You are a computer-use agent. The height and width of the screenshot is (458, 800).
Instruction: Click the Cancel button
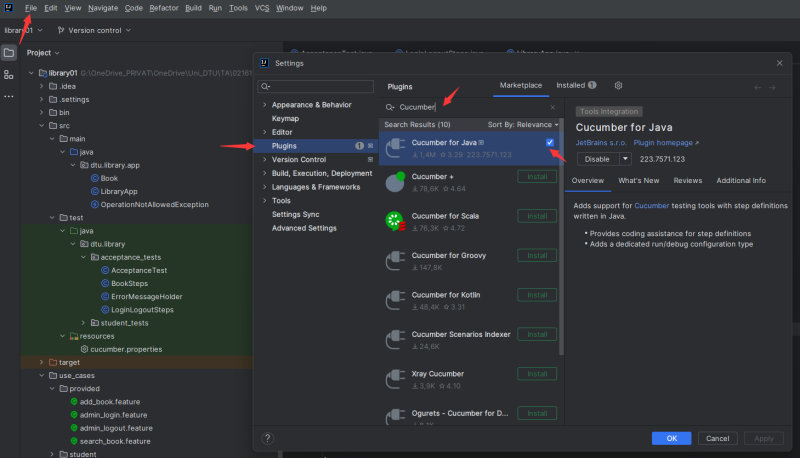tap(717, 438)
